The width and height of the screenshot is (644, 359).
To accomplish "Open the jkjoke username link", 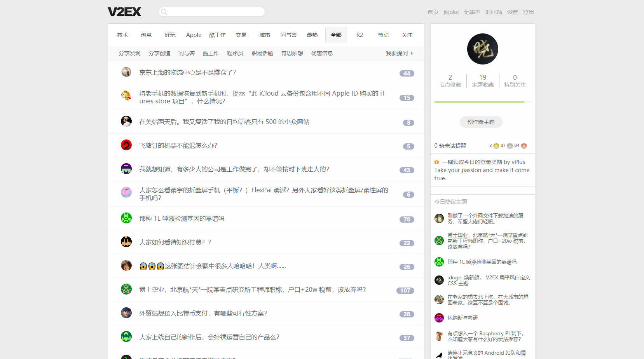I will click(451, 12).
